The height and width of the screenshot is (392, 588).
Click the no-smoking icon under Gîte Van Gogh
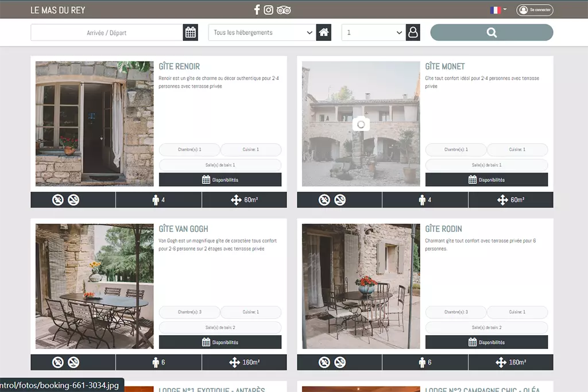tap(73, 362)
